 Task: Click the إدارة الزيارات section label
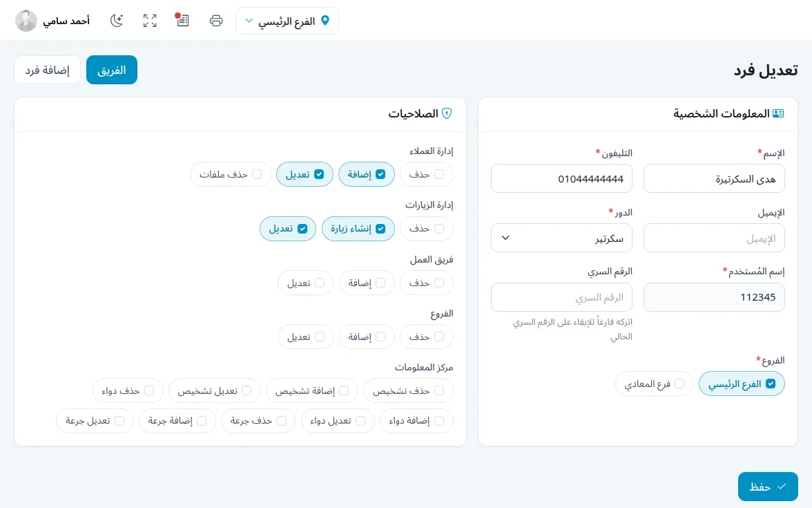[x=429, y=205]
